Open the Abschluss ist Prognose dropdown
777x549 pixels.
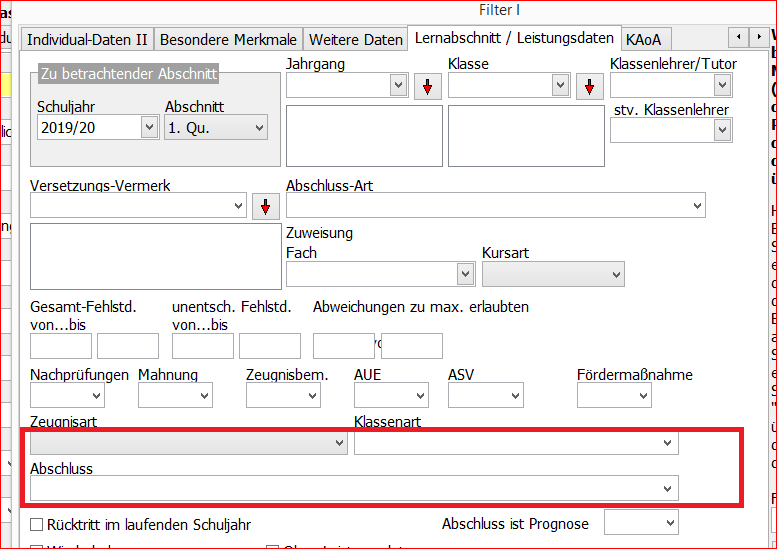tap(641, 523)
